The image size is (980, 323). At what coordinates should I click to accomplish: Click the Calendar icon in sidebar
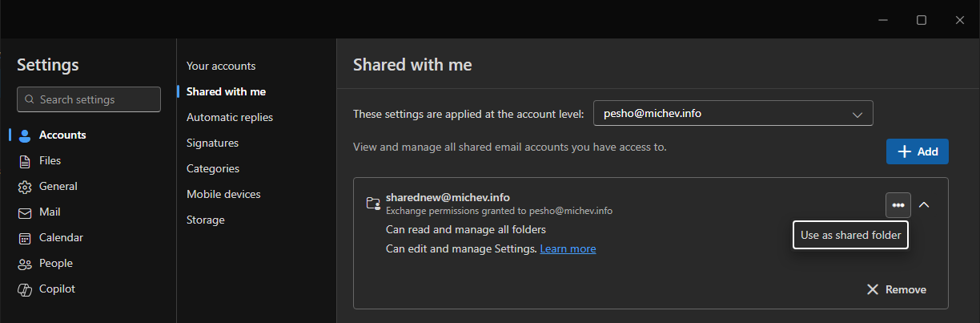coord(25,238)
